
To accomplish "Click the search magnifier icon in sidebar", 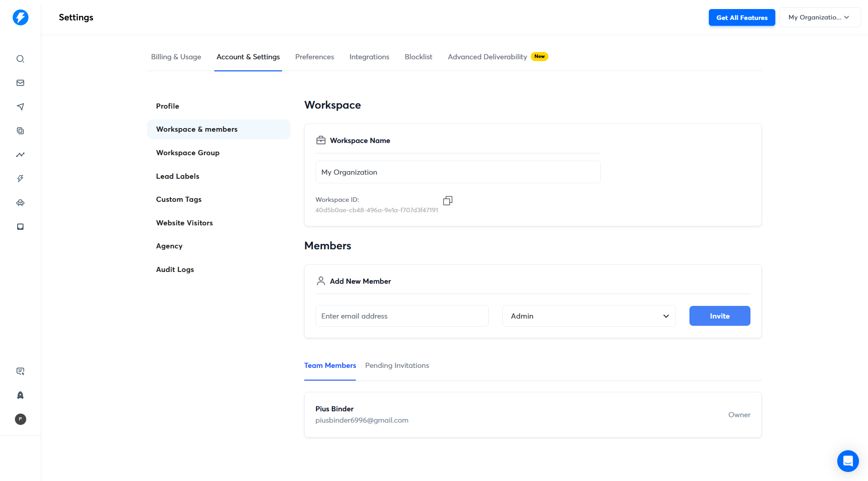I will pos(20,59).
